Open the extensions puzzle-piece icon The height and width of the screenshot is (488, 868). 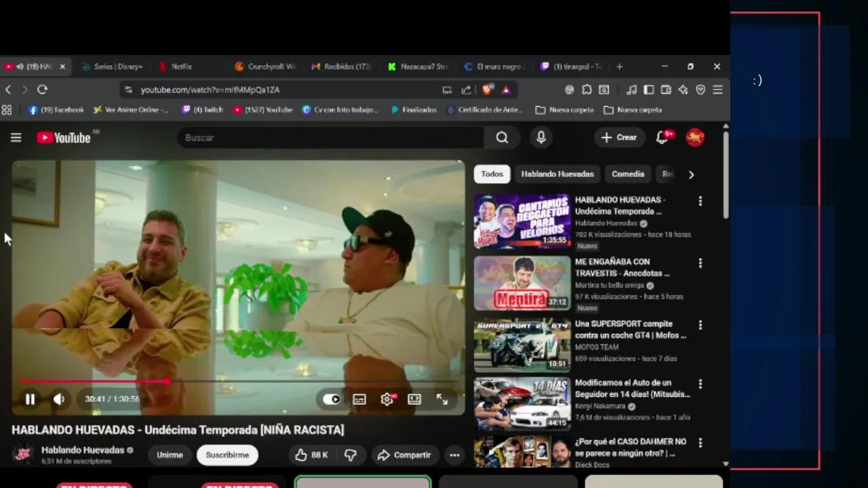coord(587,89)
